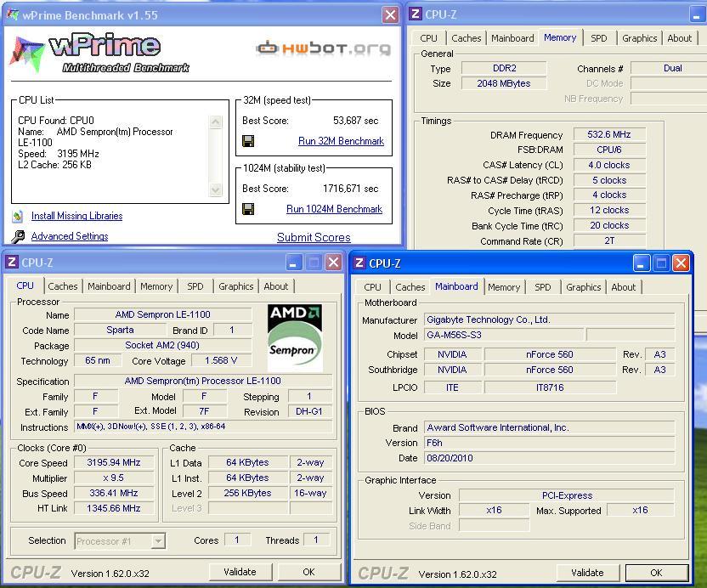Image resolution: width=707 pixels, height=588 pixels.
Task: Select CPU tab in Mainboard window
Action: (x=372, y=287)
